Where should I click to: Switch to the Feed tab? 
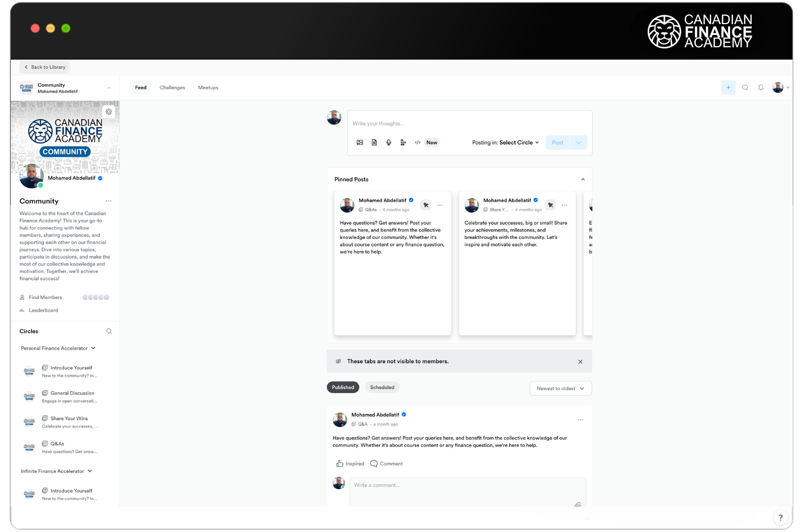(x=141, y=88)
